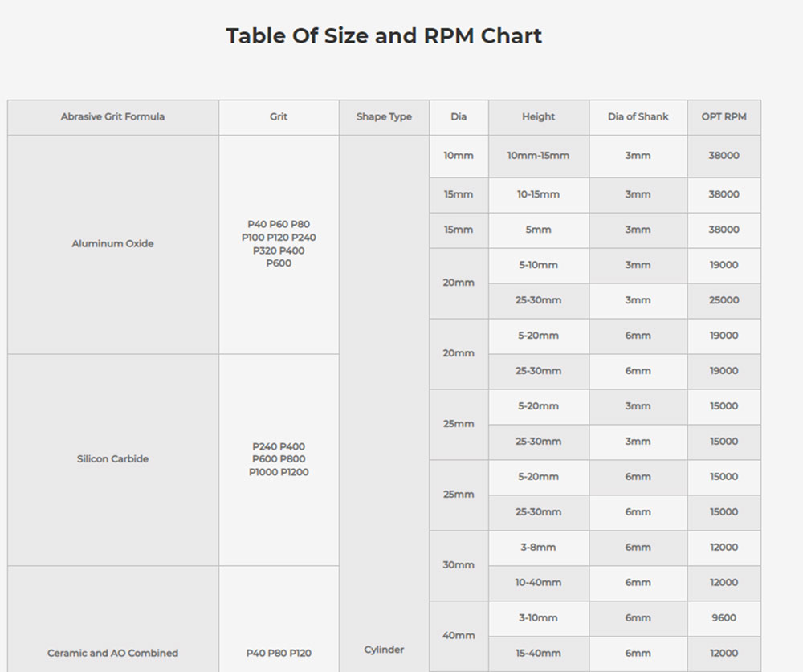Click the 40mm diameter cell
The width and height of the screenshot is (803, 672).
[x=459, y=635]
